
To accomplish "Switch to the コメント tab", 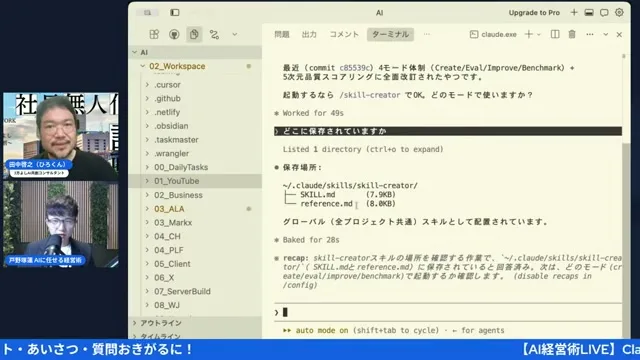I will (344, 34).
